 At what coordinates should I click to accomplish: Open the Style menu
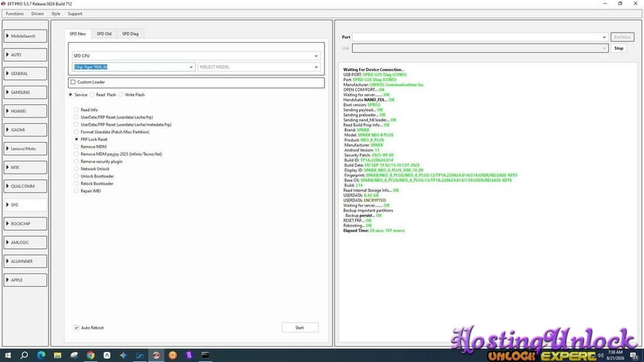click(x=56, y=14)
